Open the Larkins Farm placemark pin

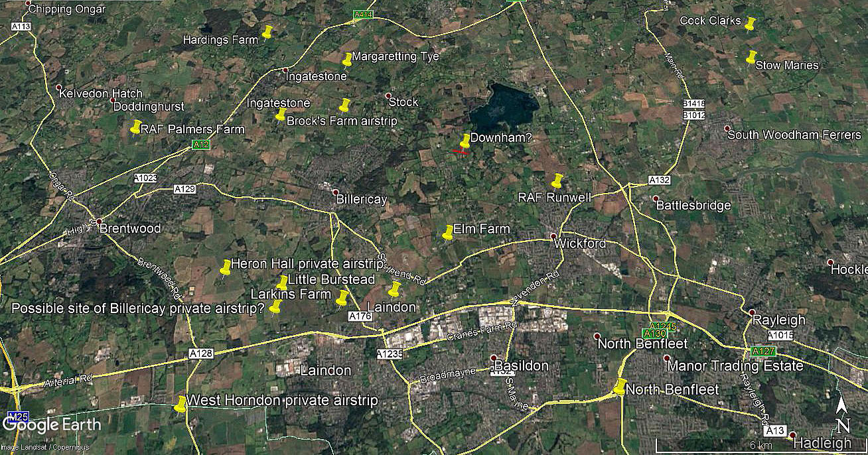coord(342,298)
